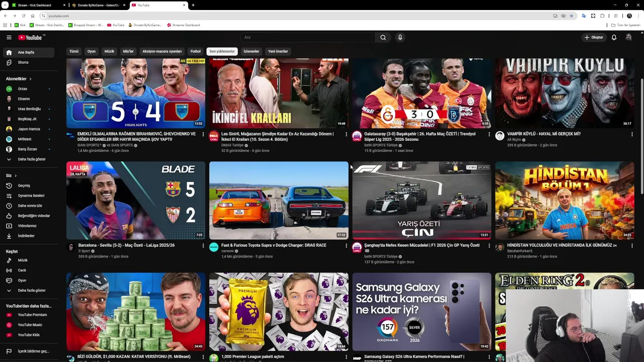644x362 pixels.
Task: Expand Daha fazla göster under subscriptions
Action: tap(30, 159)
